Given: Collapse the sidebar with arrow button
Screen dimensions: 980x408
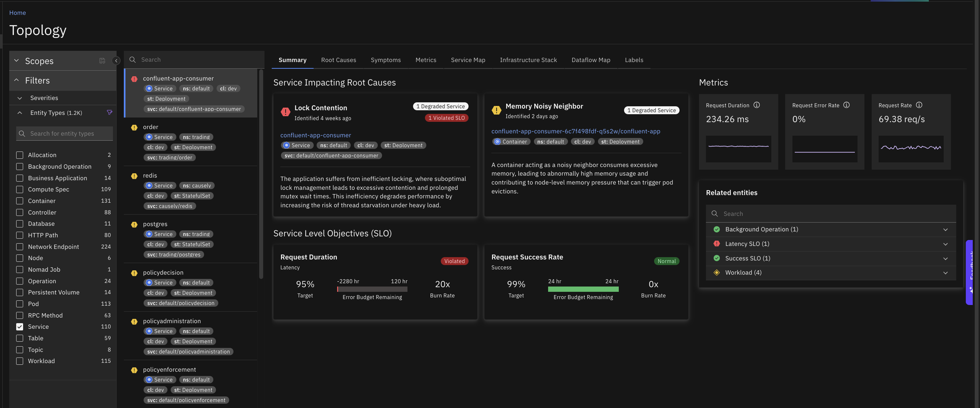Looking at the screenshot, I should pyautogui.click(x=116, y=61).
